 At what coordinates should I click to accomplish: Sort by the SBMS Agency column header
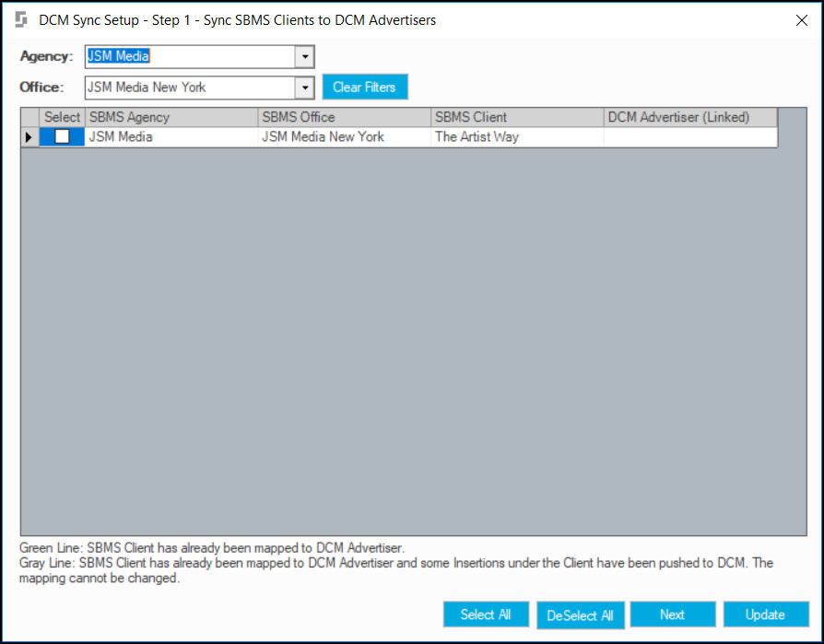[x=171, y=117]
